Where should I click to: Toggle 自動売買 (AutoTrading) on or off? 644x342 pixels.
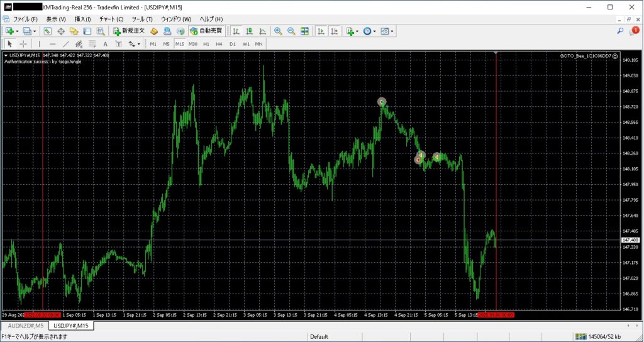[x=205, y=31]
